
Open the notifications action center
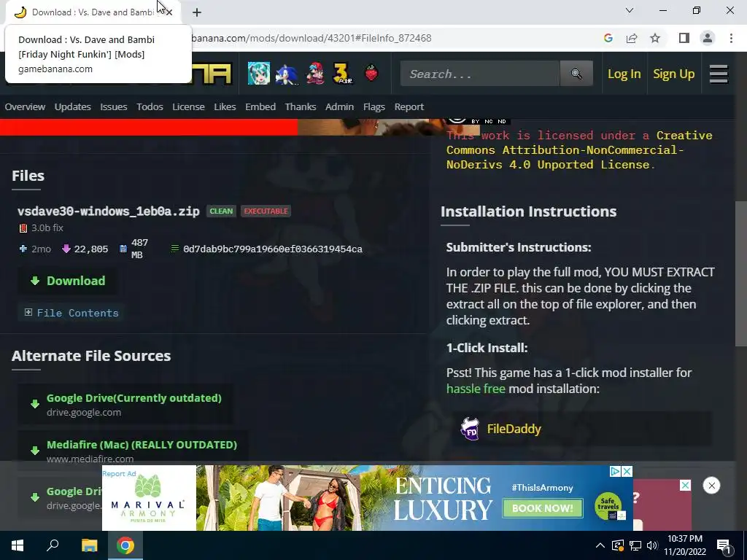tap(724, 545)
